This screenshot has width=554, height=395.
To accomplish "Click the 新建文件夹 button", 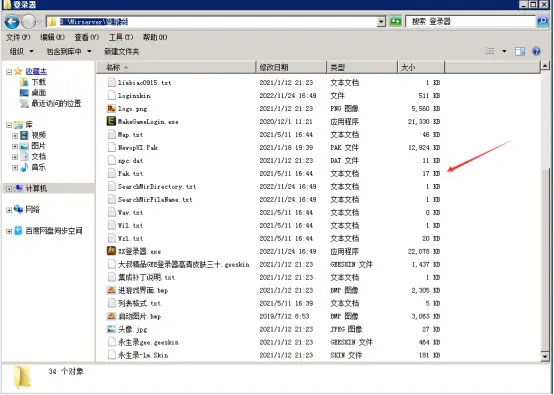I will click(122, 52).
